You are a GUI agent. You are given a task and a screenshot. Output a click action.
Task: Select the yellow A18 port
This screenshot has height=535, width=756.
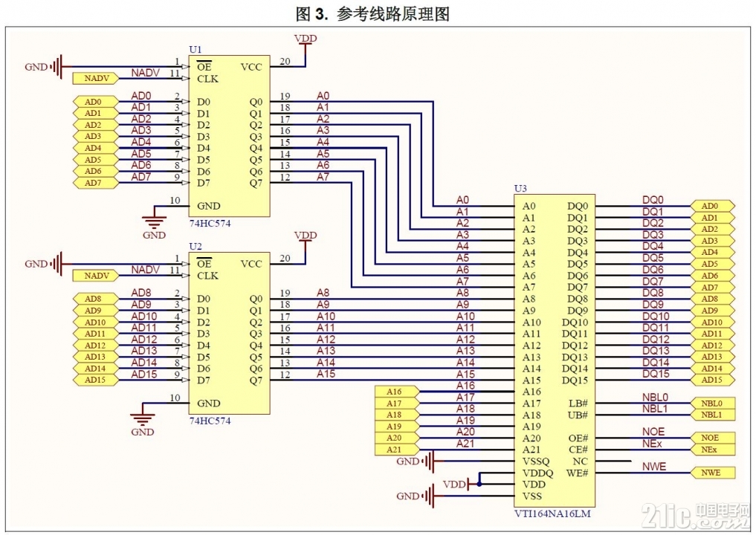tap(397, 415)
